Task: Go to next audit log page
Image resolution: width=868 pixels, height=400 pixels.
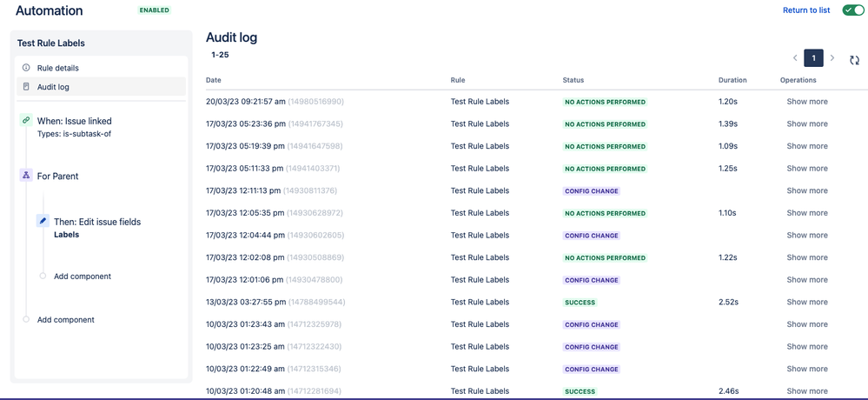Action: [x=832, y=58]
